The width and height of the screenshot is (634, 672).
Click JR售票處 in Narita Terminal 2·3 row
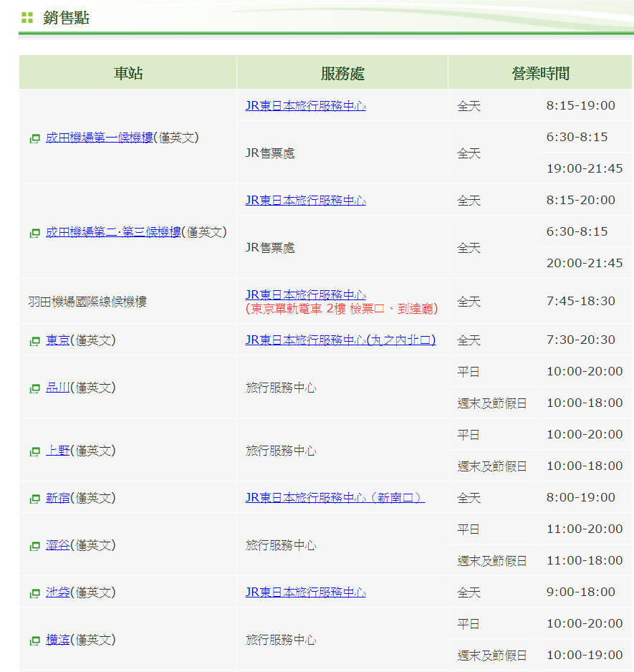tap(270, 248)
